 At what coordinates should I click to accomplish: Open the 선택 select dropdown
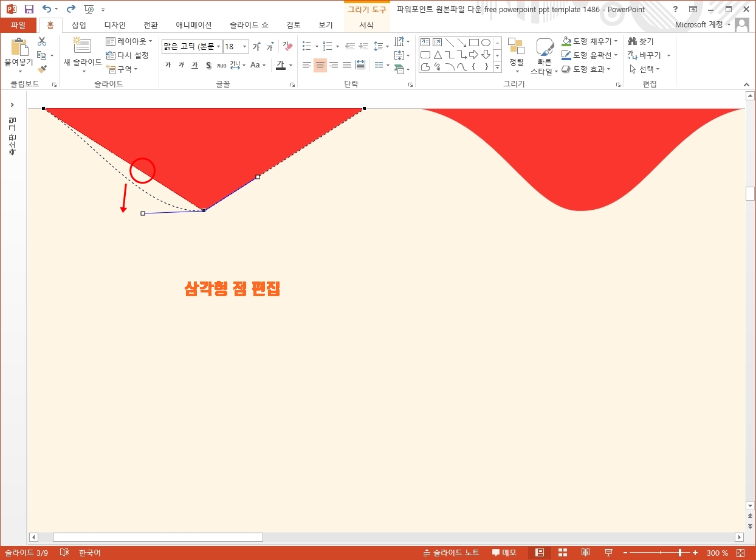(x=645, y=69)
